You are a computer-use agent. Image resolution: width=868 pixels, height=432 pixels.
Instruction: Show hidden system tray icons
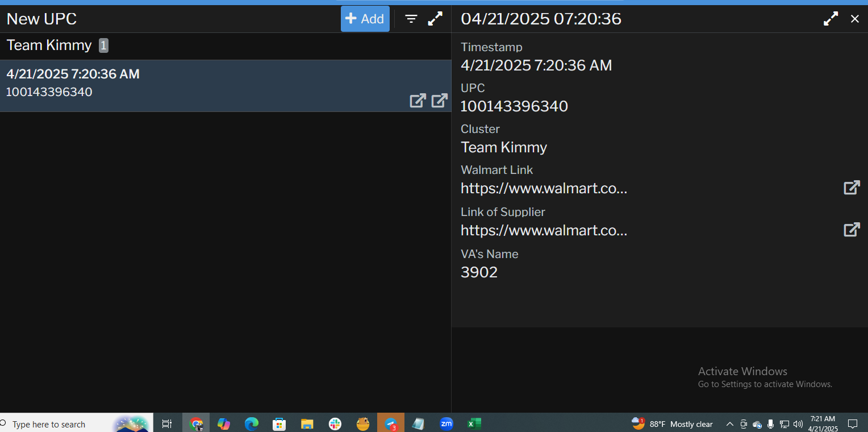click(x=730, y=424)
